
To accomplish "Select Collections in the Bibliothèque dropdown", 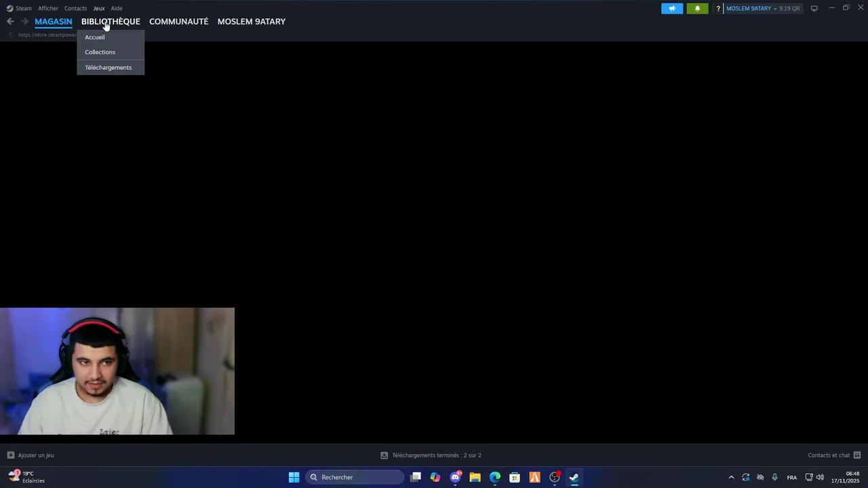I will [111, 52].
